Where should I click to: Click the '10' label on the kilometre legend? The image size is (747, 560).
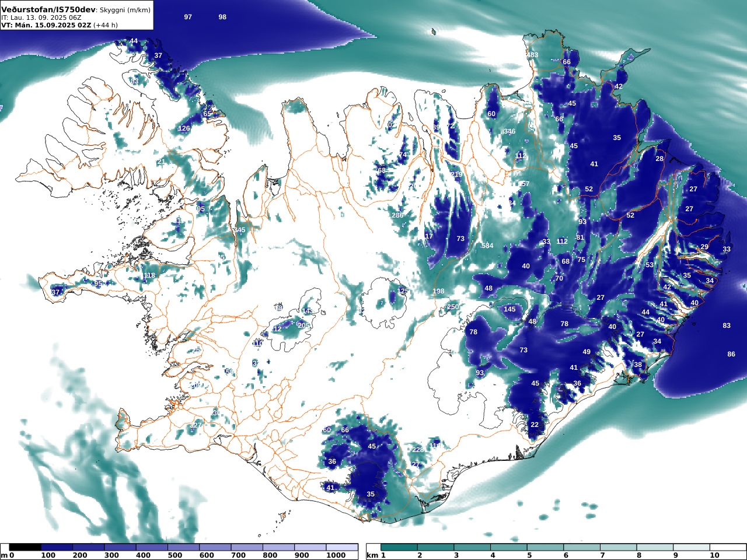coord(714,555)
